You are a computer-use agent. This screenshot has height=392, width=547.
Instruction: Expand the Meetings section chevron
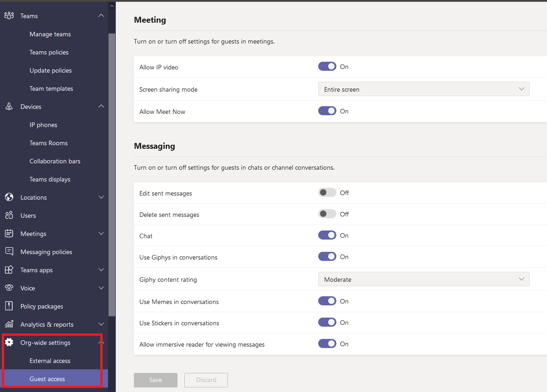tap(101, 234)
